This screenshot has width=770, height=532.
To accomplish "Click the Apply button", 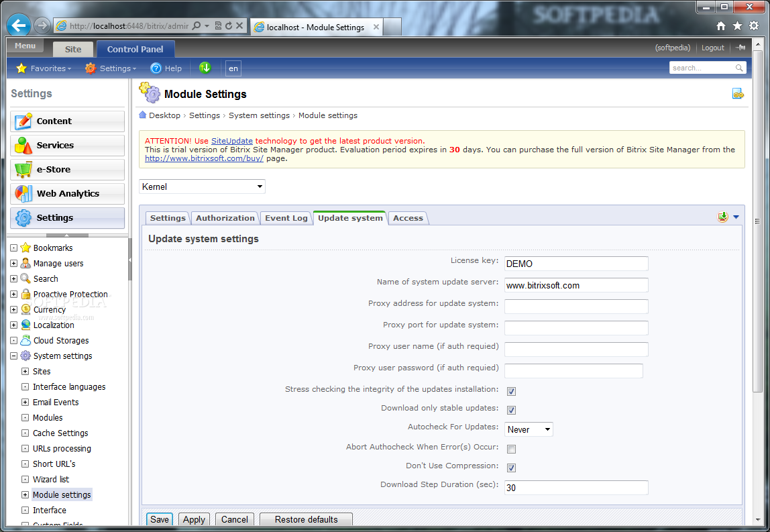I will click(x=194, y=519).
